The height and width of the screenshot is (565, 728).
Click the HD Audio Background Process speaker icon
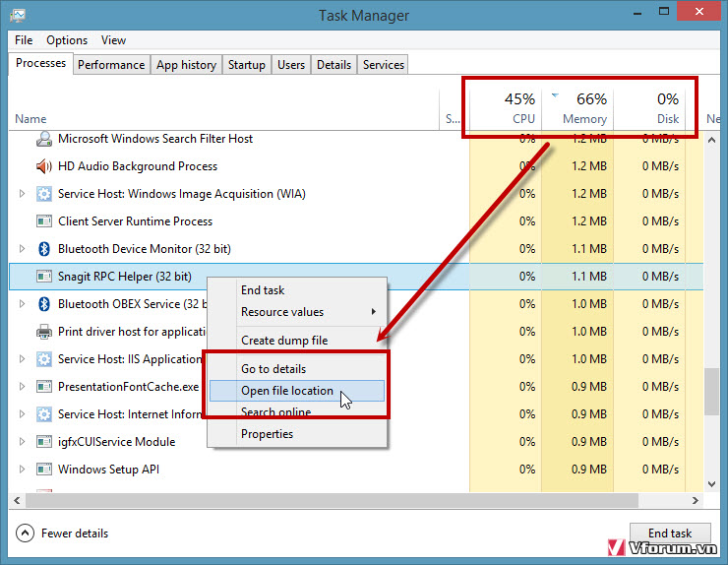tap(43, 166)
